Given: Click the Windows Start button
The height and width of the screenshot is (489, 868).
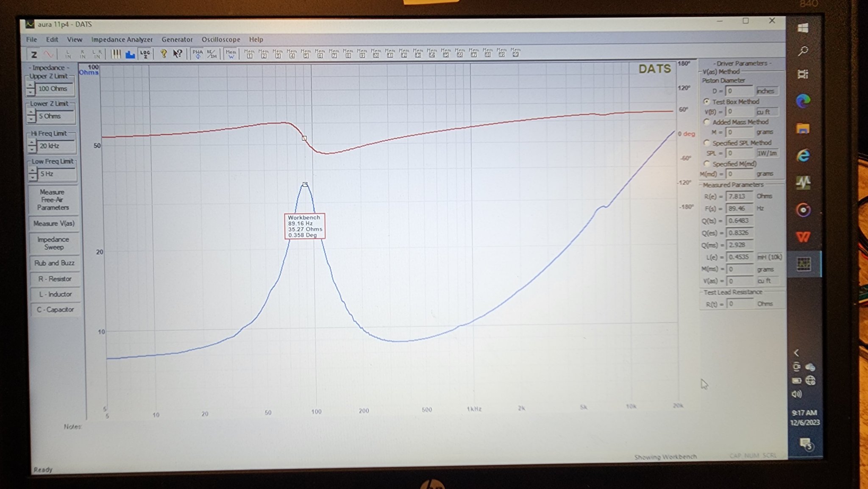Looking at the screenshot, I should click(x=803, y=28).
